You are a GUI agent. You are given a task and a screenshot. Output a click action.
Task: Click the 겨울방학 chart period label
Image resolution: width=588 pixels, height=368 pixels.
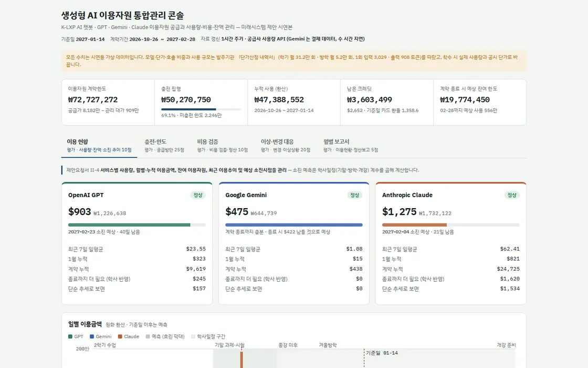pos(328,345)
